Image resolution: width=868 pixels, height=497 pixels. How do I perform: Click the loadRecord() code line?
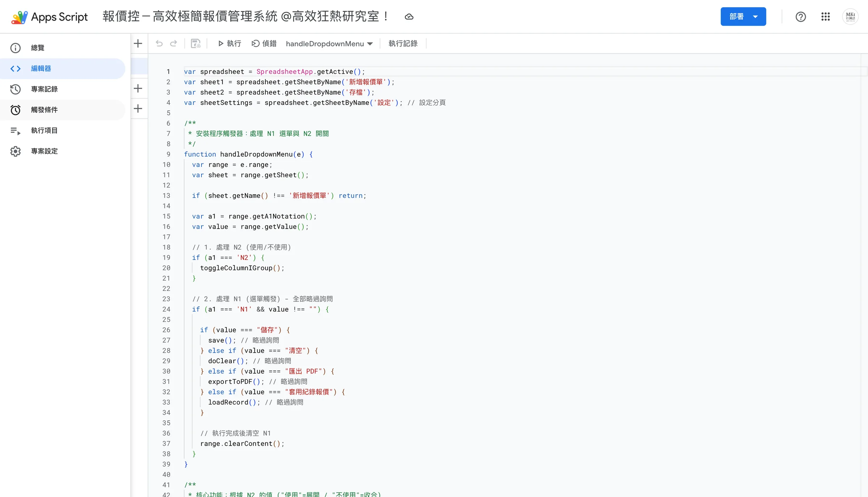coord(256,402)
